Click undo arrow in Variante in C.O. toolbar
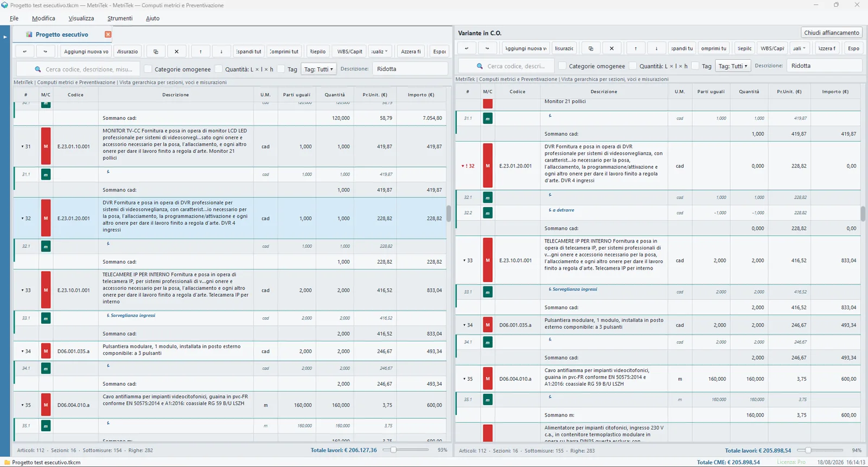The image size is (868, 467). tap(467, 48)
